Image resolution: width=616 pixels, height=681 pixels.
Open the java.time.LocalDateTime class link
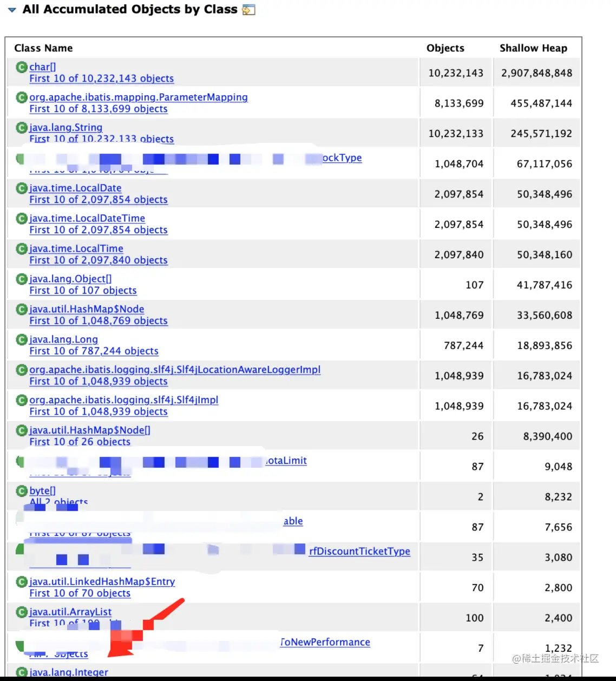(x=87, y=219)
